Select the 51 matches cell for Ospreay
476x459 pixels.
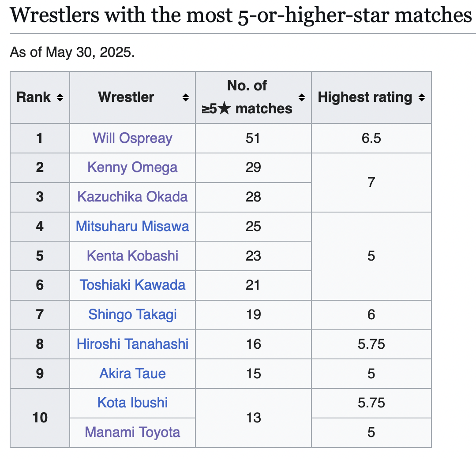(253, 138)
